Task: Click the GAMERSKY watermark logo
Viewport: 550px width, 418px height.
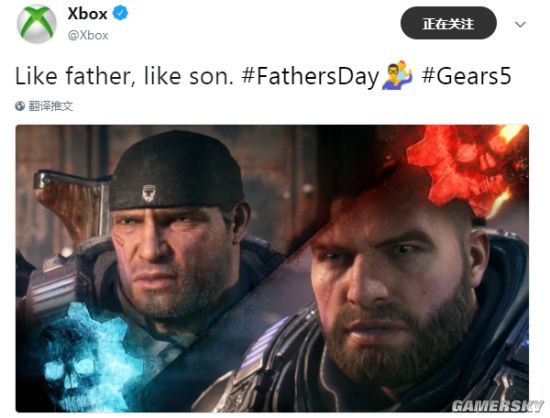Action: pyautogui.click(x=497, y=406)
